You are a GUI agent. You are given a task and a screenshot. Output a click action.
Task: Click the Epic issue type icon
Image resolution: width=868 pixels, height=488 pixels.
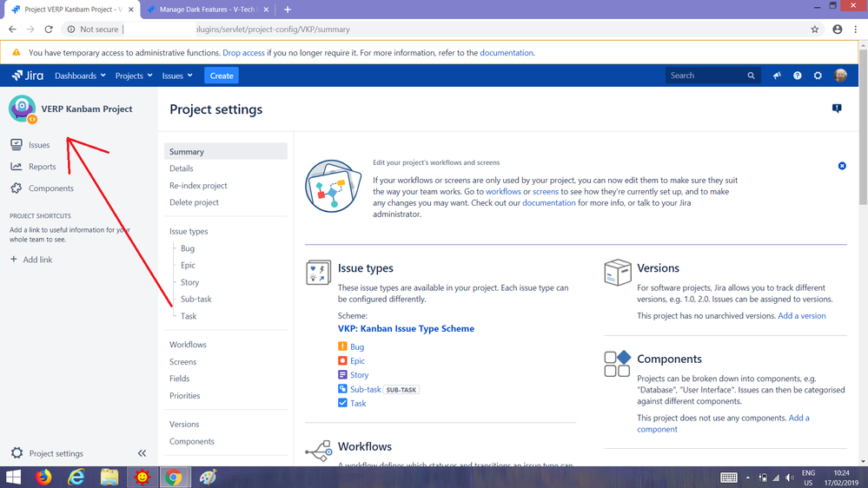pyautogui.click(x=342, y=360)
